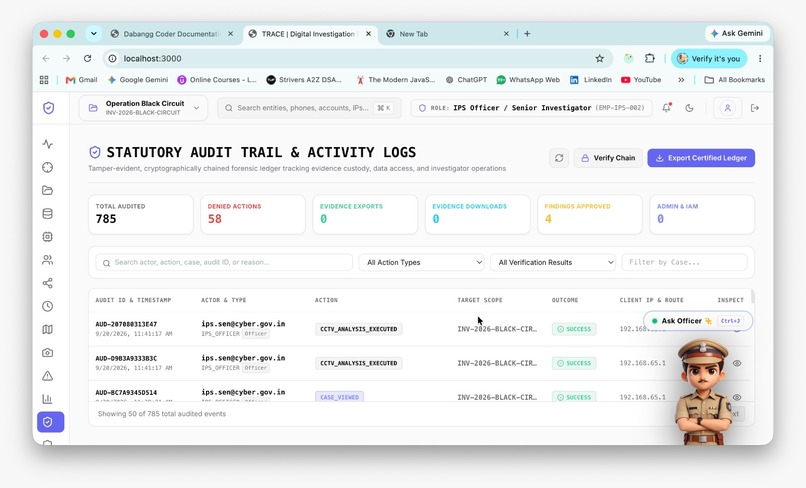Open the crosshair target sidebar icon
806x488 pixels.
click(x=48, y=167)
